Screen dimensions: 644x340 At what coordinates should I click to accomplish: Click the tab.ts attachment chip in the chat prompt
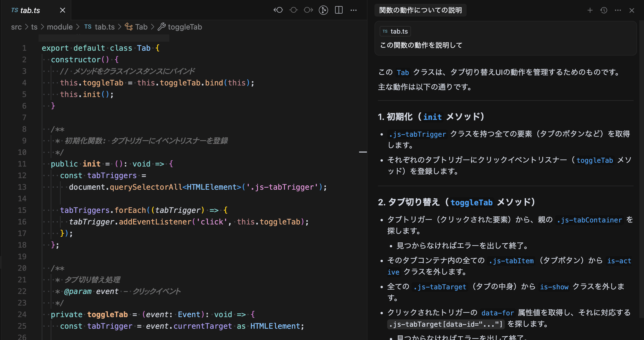tap(395, 31)
